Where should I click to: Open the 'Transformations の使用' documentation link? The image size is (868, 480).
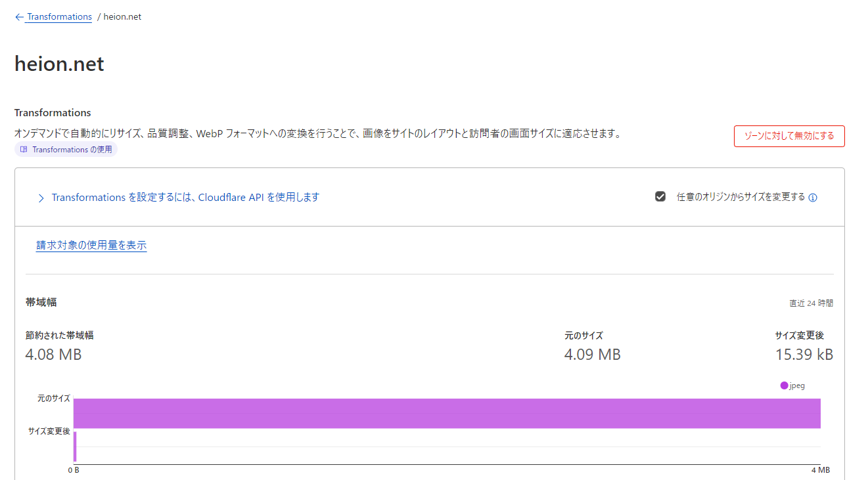coord(66,150)
